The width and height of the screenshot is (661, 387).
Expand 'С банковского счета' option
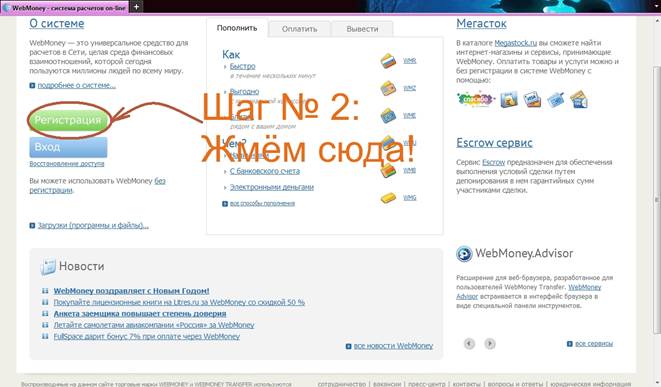click(x=265, y=171)
